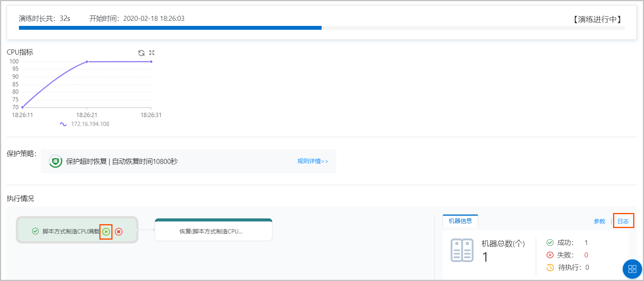Select the 恢复(脚本方式制造CPU... node
This screenshot has height=281, width=644.
(x=213, y=231)
